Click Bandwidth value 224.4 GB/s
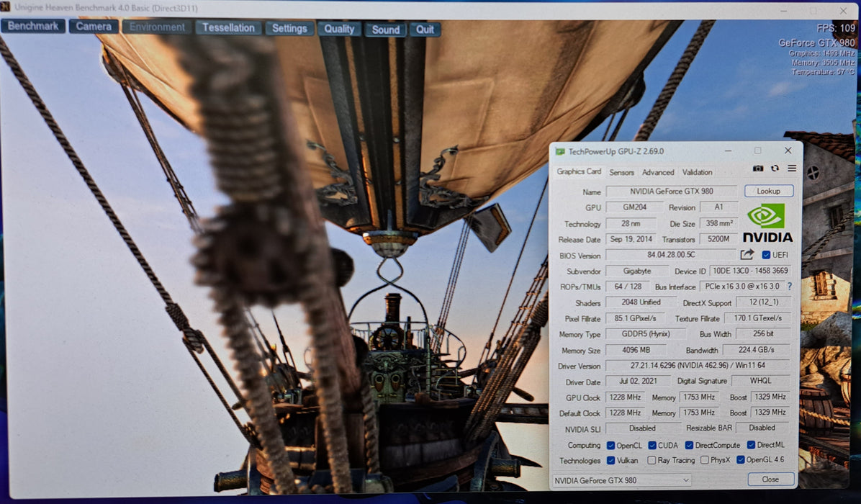The height and width of the screenshot is (504, 861). [x=757, y=350]
